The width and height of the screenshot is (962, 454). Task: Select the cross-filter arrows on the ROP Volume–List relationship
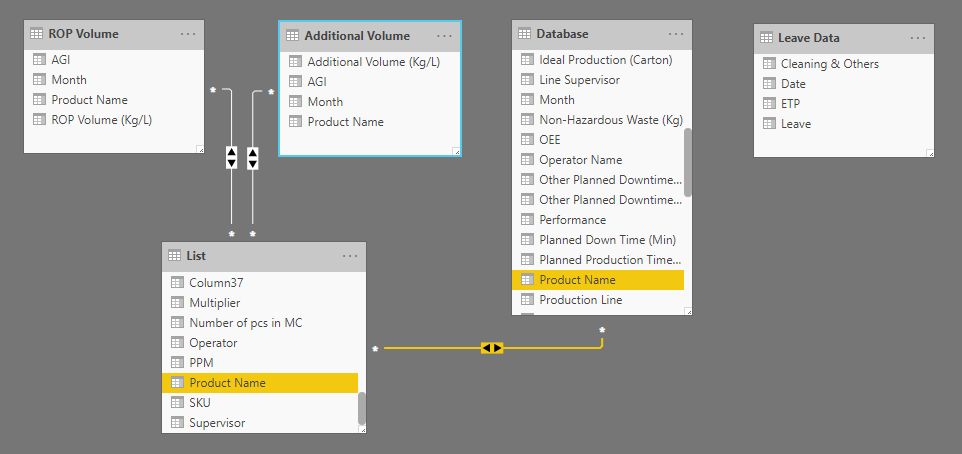click(x=231, y=158)
